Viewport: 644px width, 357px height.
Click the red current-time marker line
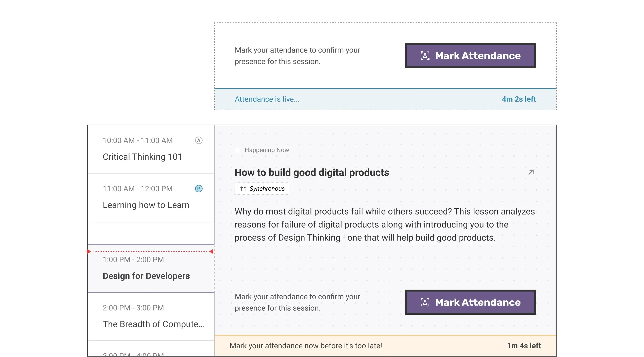click(x=150, y=251)
